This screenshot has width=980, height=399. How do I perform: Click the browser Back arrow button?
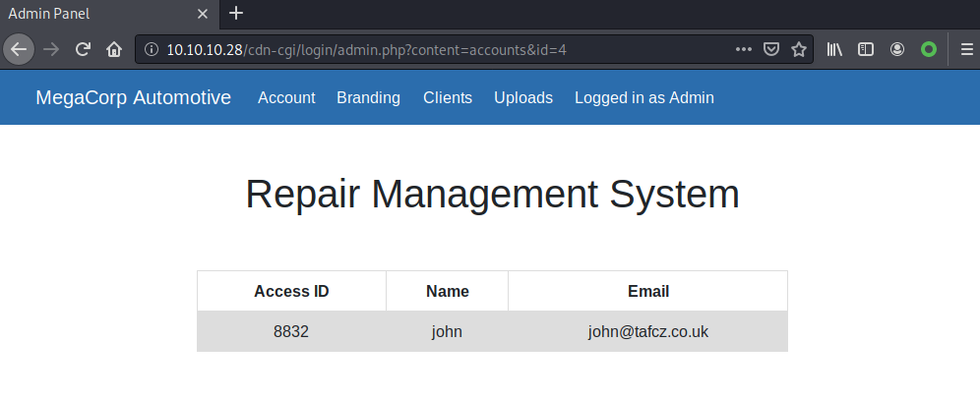point(19,49)
